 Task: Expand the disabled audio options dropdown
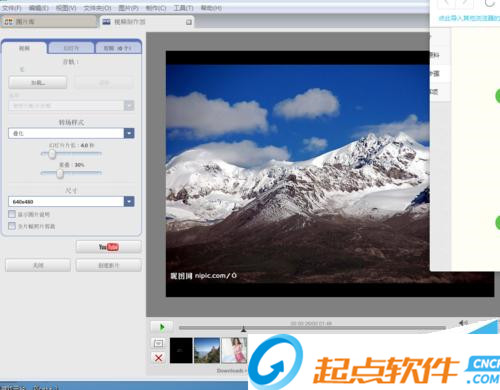pos(129,106)
